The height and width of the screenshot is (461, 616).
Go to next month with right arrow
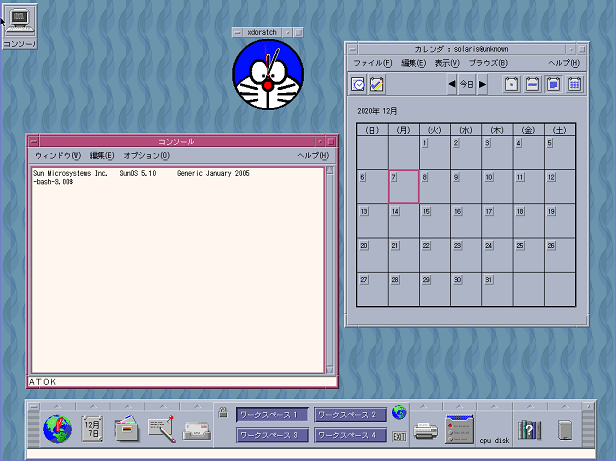[x=482, y=84]
